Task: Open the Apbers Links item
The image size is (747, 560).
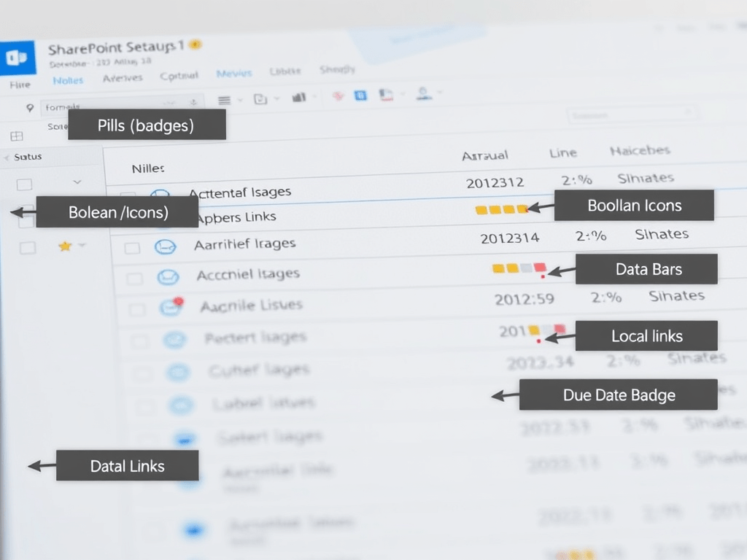Action: pos(236,217)
